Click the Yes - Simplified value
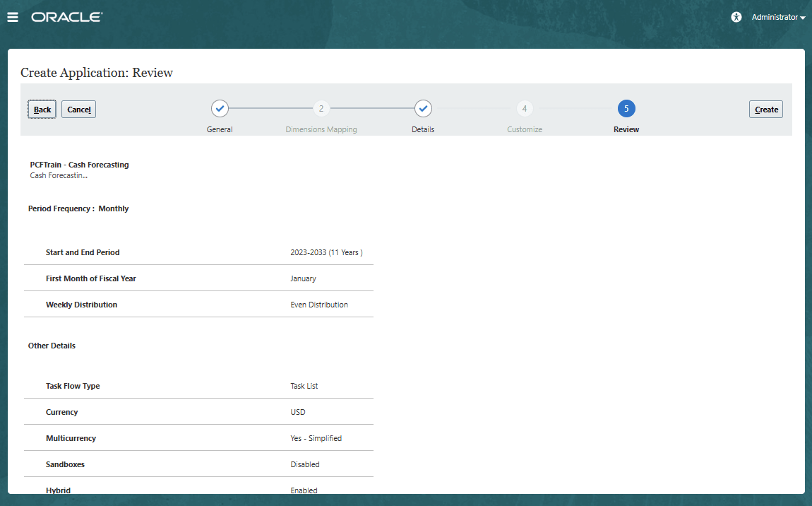The height and width of the screenshot is (506, 812). point(316,438)
